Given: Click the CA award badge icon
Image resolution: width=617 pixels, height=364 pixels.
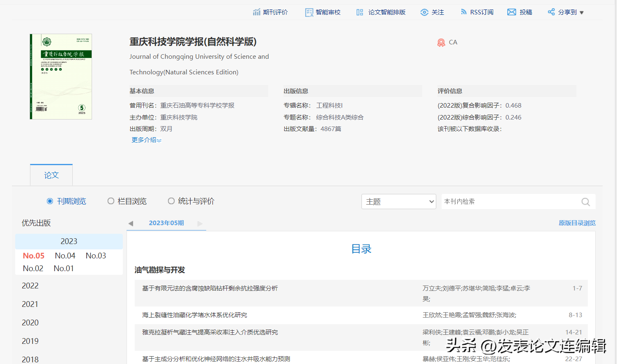Looking at the screenshot, I should (441, 42).
